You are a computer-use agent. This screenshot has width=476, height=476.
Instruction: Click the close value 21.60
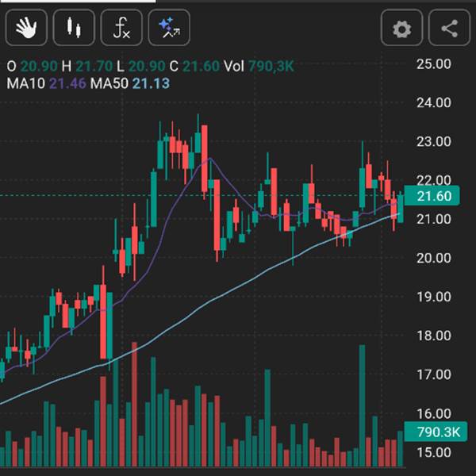(x=201, y=66)
